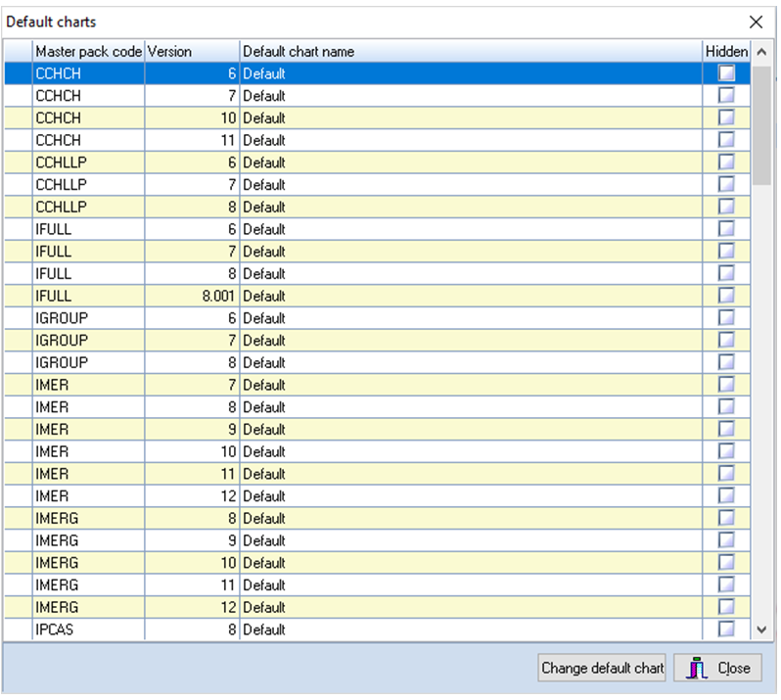Click the Close button with door icon

[x=717, y=668]
